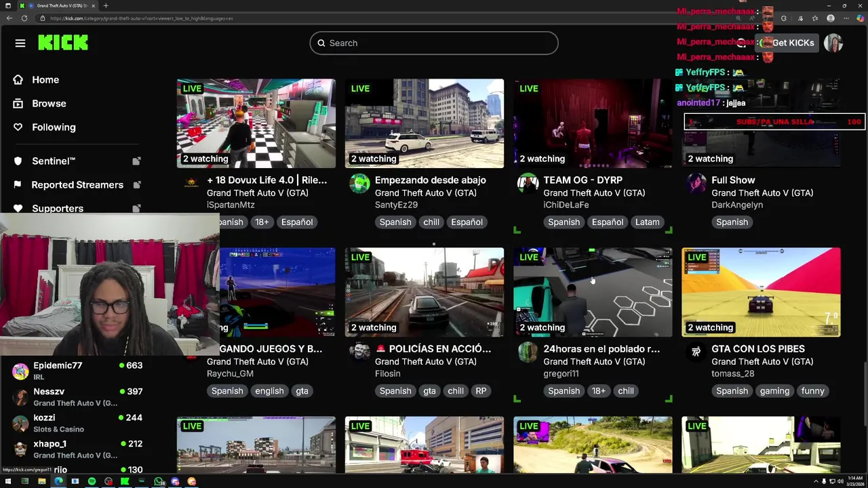Click in the Search field

[x=434, y=43]
